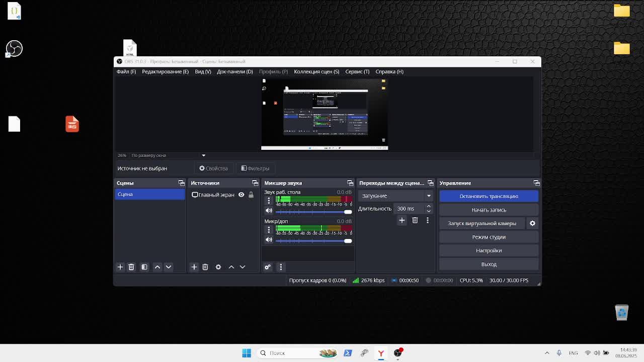
Task: Move scene up in Сцены toolbar
Action: pos(157,267)
